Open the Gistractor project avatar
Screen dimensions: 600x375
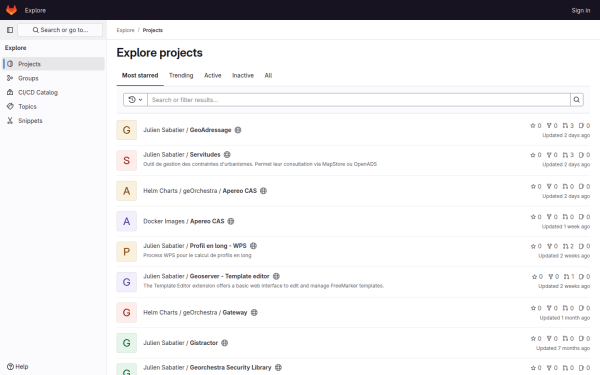[127, 343]
